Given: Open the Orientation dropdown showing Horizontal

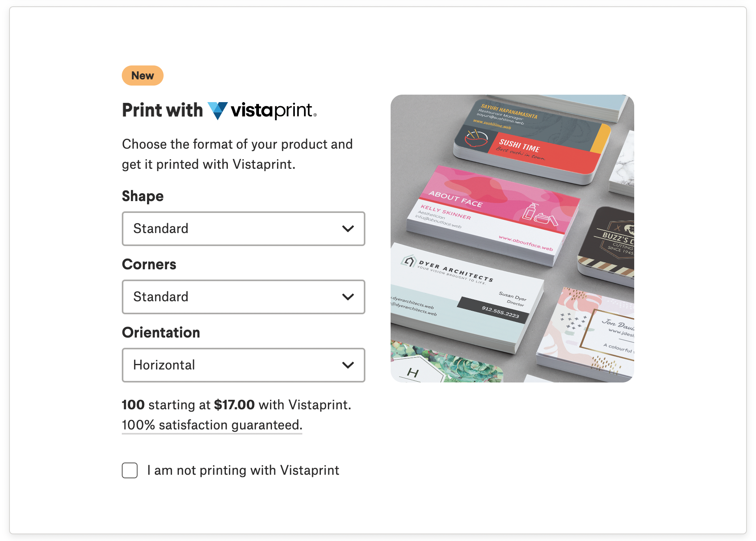Looking at the screenshot, I should pyautogui.click(x=244, y=365).
